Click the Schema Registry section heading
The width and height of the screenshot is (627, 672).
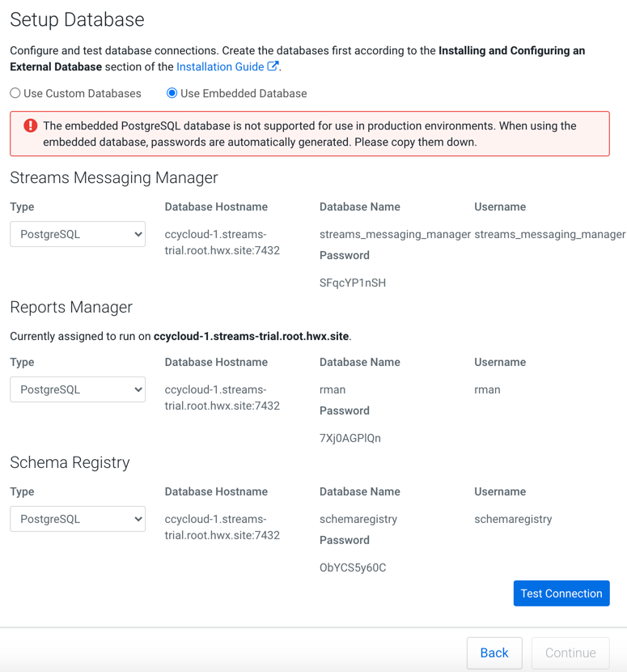tap(70, 463)
